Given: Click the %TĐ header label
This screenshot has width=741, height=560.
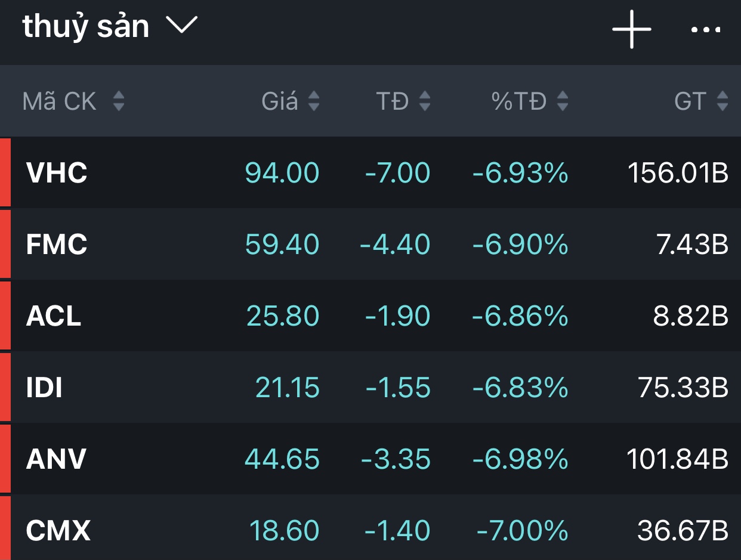Looking at the screenshot, I should click(x=519, y=101).
